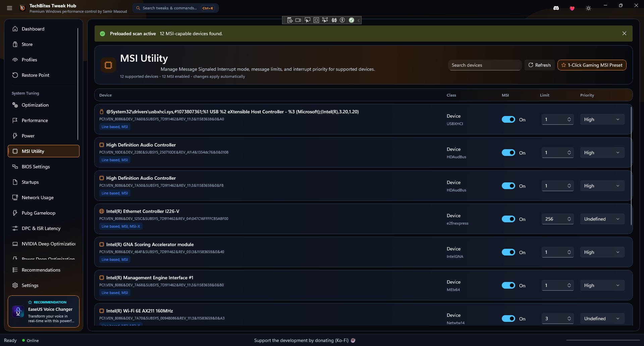Click the Store bag icon in sidebar
The height and width of the screenshot is (346, 644).
tap(15, 44)
